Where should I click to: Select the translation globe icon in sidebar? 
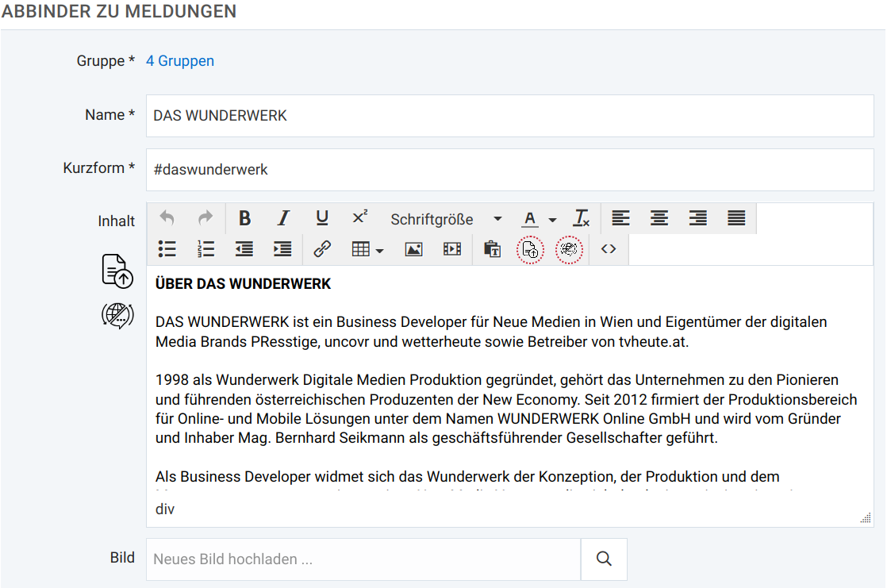click(117, 314)
